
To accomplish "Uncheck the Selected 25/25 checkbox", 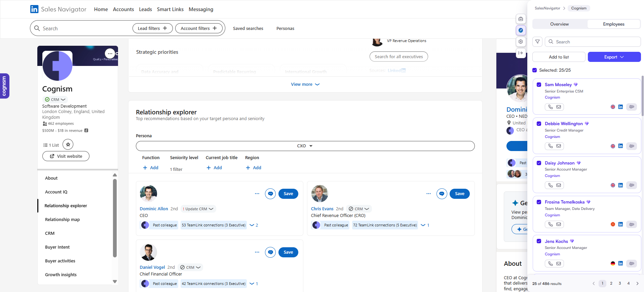I will [x=535, y=70].
